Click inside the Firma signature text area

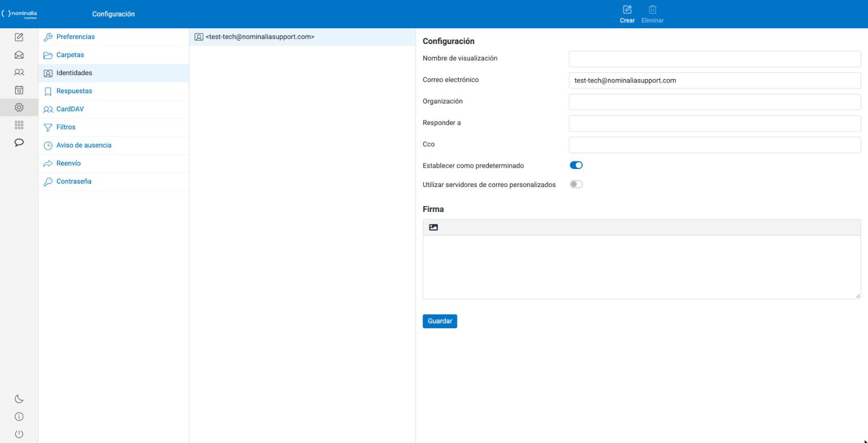click(642, 267)
